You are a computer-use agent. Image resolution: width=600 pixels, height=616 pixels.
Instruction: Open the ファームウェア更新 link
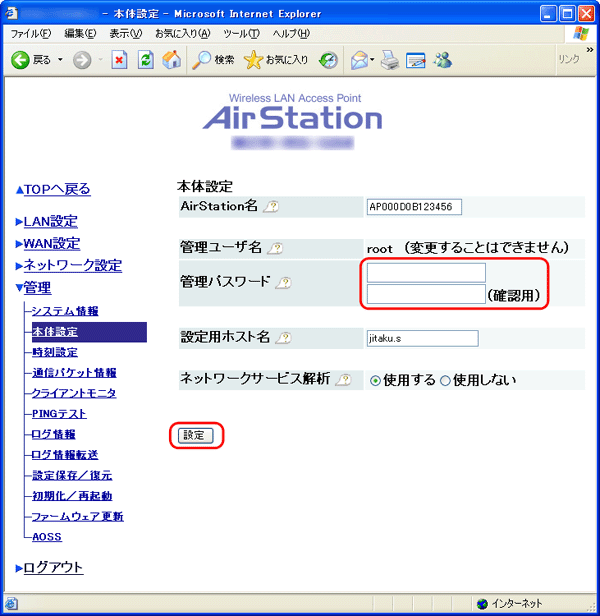click(77, 516)
